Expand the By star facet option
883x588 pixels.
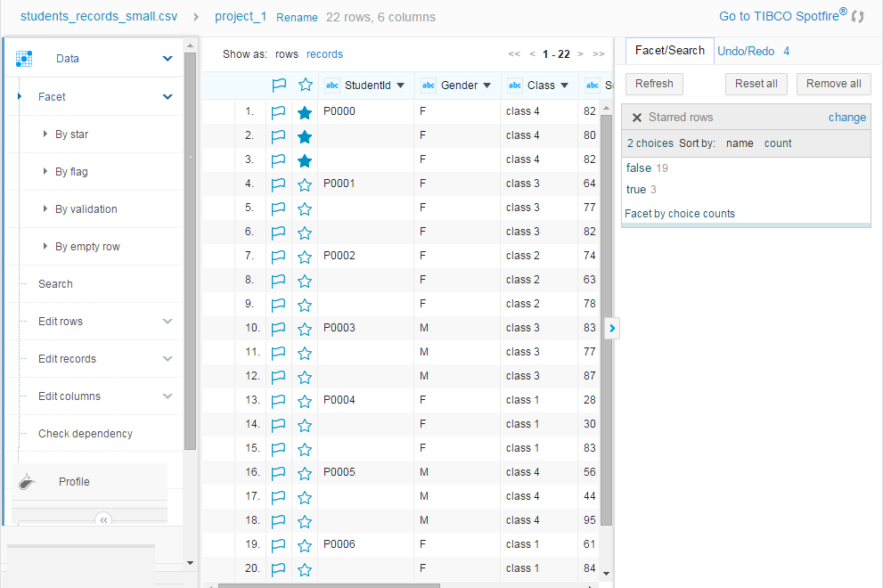click(45, 135)
